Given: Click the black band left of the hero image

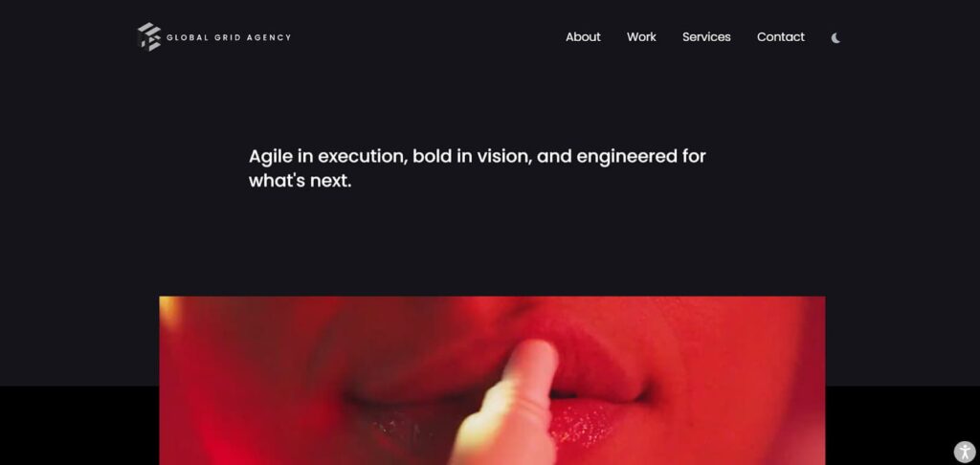Looking at the screenshot, I should pos(79,426).
